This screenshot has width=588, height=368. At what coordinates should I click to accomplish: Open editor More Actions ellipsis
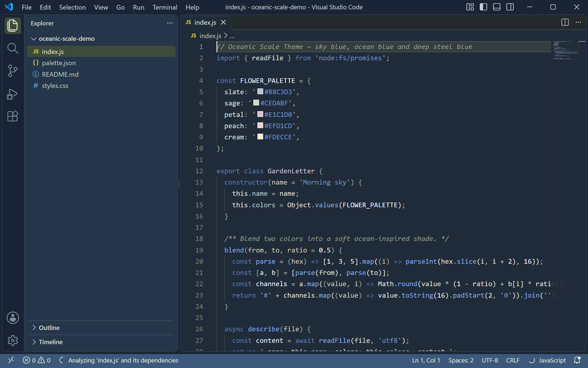(x=578, y=22)
